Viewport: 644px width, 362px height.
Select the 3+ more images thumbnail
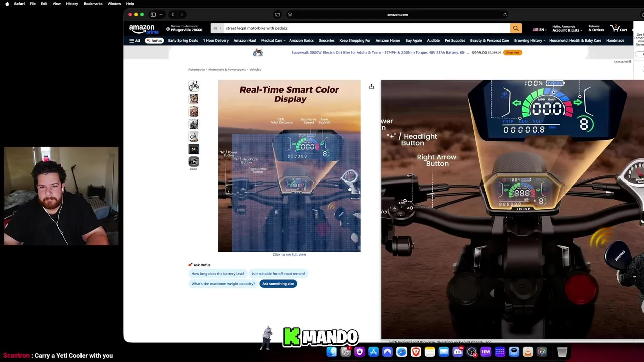point(194,149)
